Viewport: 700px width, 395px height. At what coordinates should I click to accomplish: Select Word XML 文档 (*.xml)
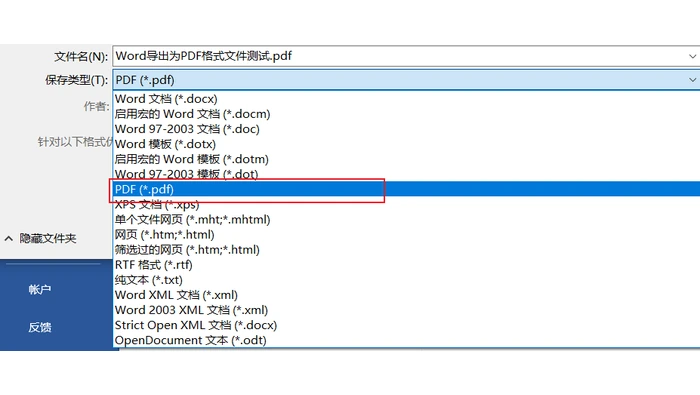406,295
